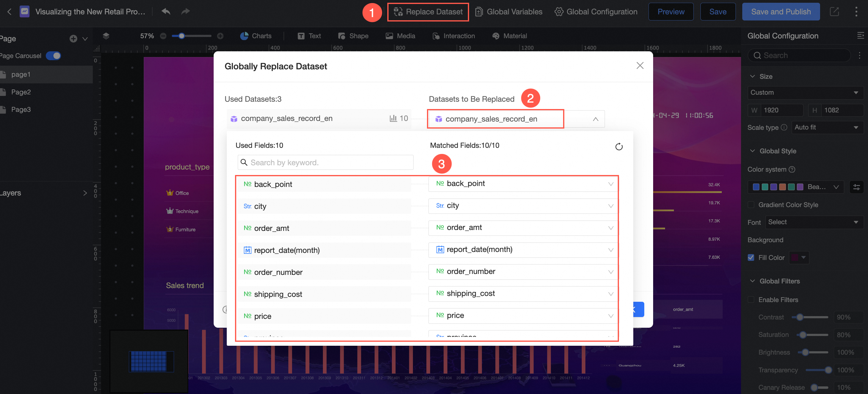
Task: Expand the order_amt matched field dropdown
Action: coord(610,228)
